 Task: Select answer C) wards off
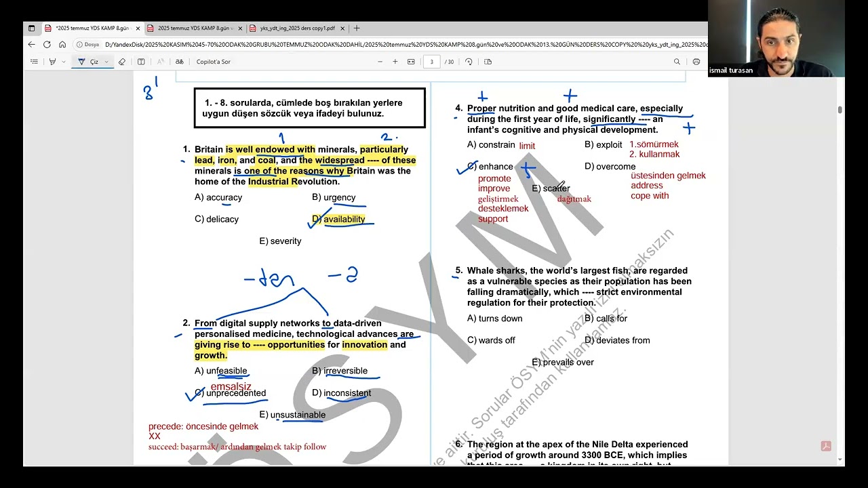pyautogui.click(x=491, y=340)
